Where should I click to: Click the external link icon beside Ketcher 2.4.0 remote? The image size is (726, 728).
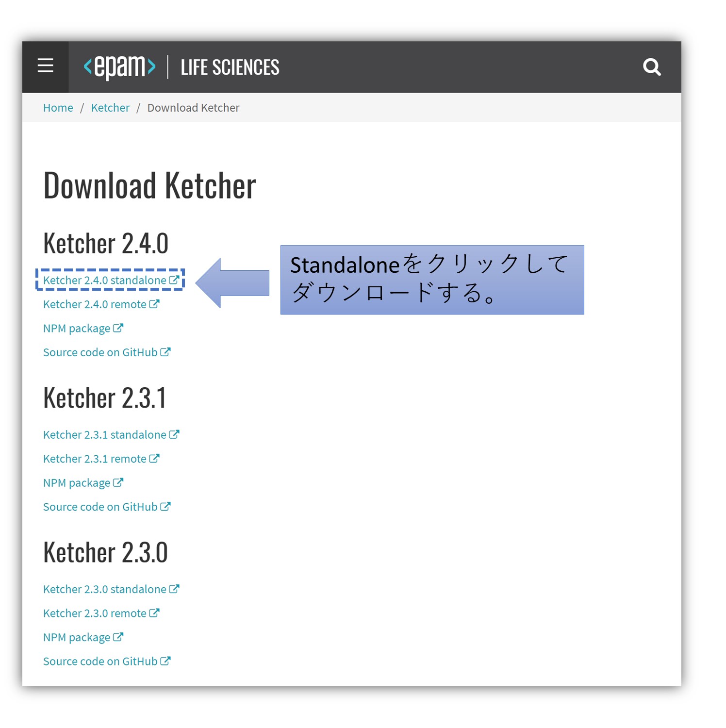[154, 303]
